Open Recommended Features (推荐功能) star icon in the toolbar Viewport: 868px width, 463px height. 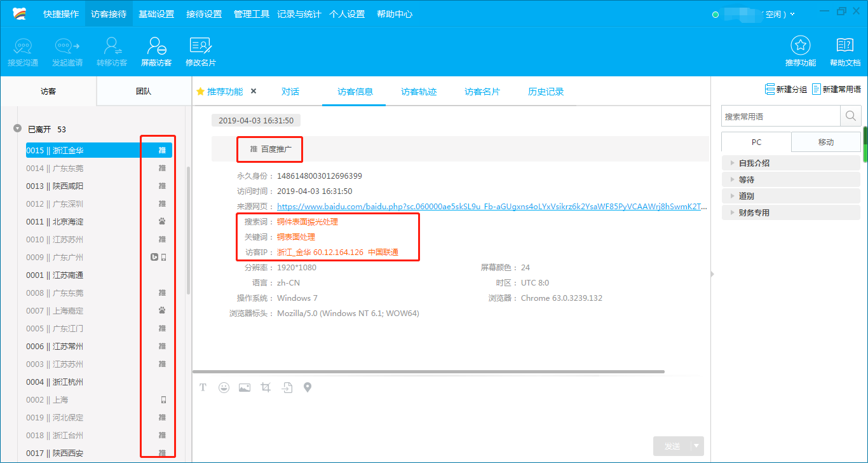tap(801, 46)
